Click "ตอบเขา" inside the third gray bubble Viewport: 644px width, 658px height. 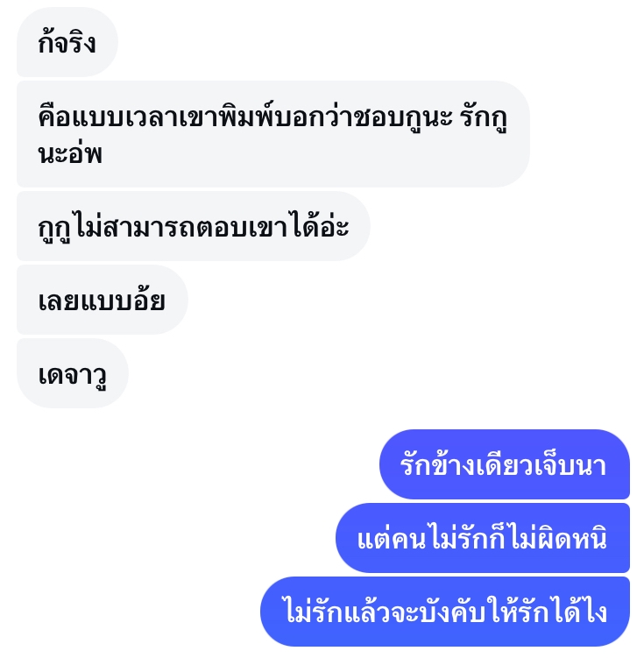click(241, 228)
